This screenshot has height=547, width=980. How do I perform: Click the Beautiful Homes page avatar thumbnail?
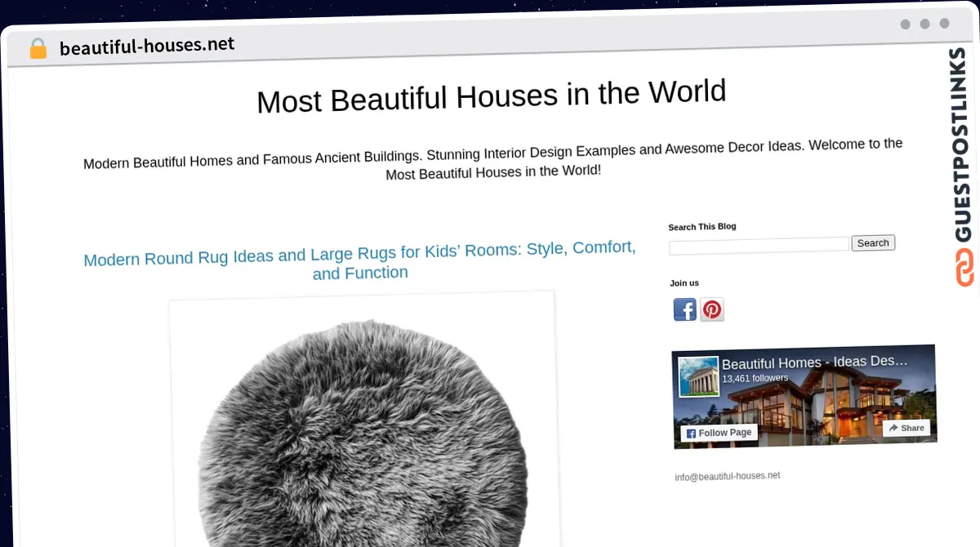point(698,376)
